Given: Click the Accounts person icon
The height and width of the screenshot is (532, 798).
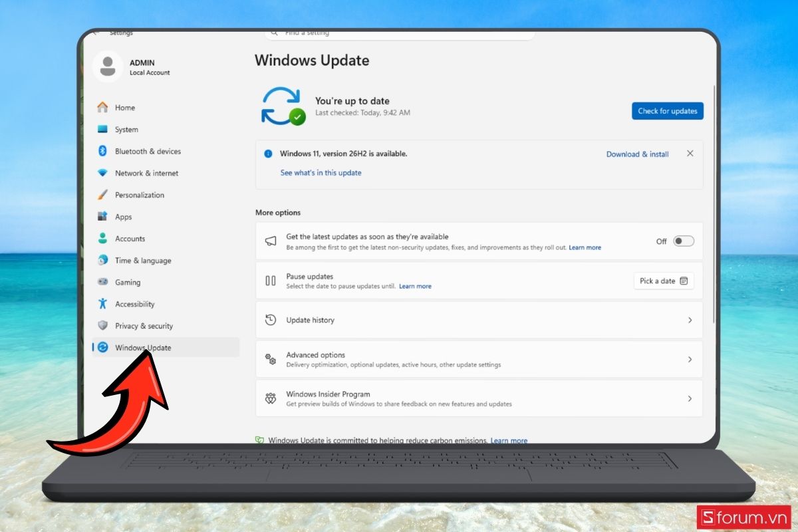Looking at the screenshot, I should tap(102, 238).
